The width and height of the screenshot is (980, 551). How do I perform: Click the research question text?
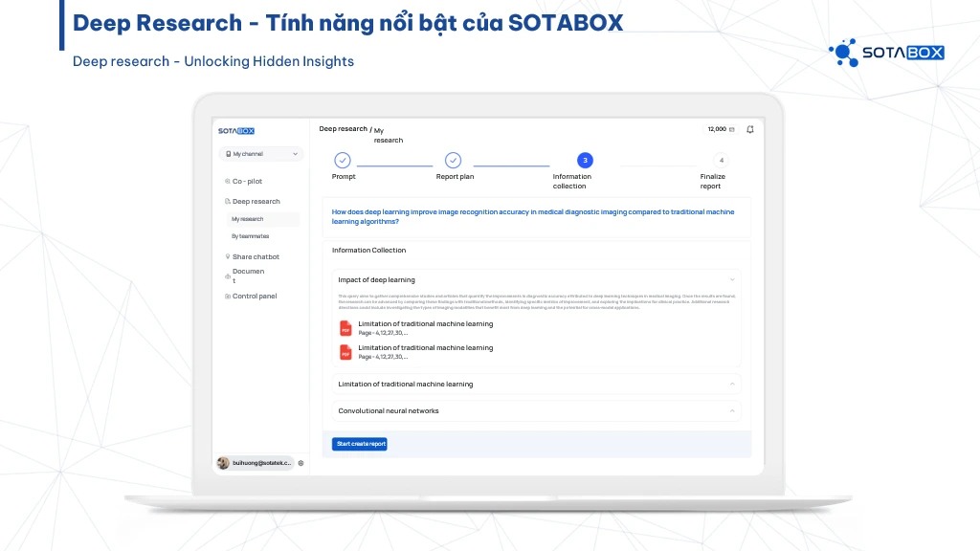coord(533,216)
